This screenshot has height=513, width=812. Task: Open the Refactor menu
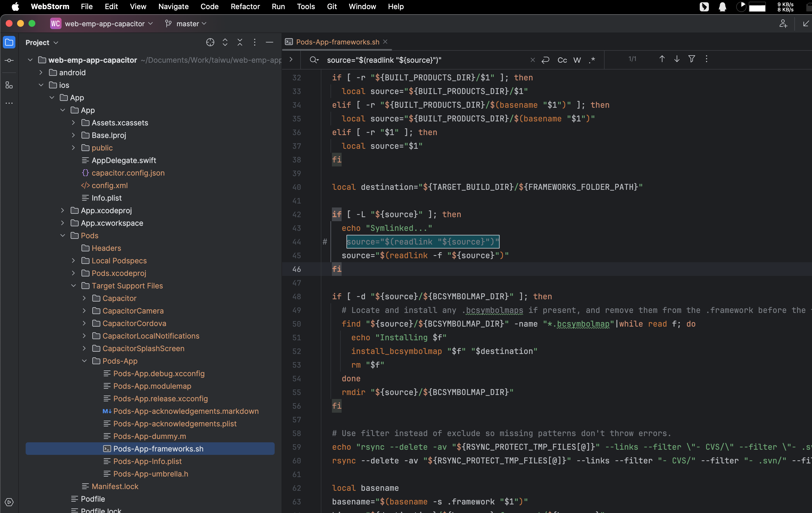pyautogui.click(x=245, y=6)
